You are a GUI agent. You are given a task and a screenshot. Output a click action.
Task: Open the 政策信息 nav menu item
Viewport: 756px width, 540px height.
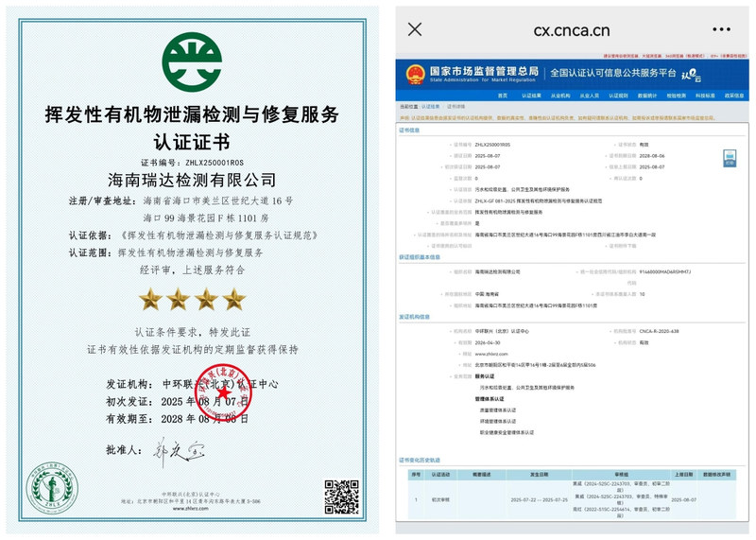point(734,96)
